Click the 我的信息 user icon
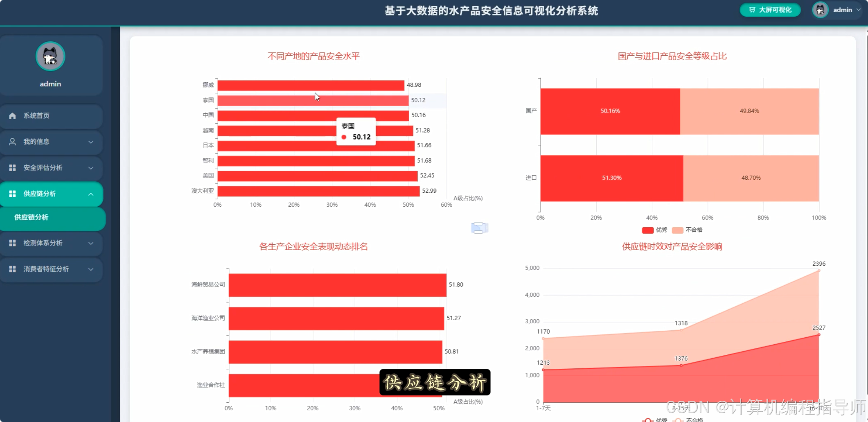Screen dimensions: 868x422 (x=12, y=142)
